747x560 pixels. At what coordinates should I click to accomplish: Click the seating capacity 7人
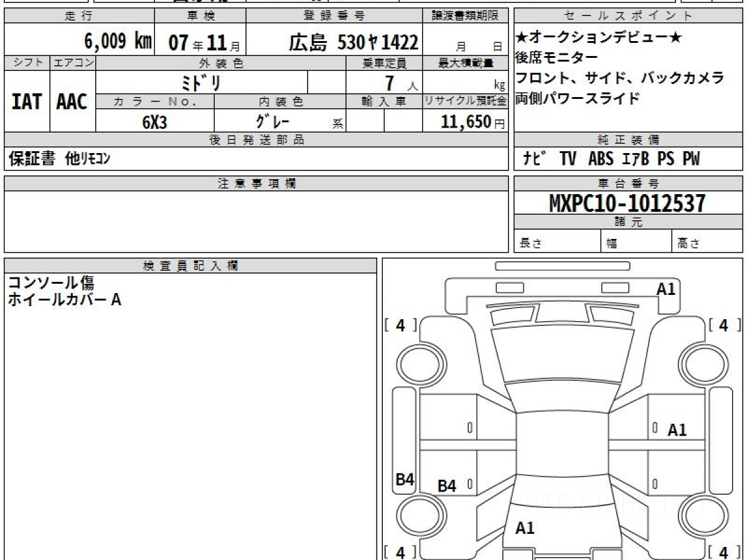tap(400, 83)
